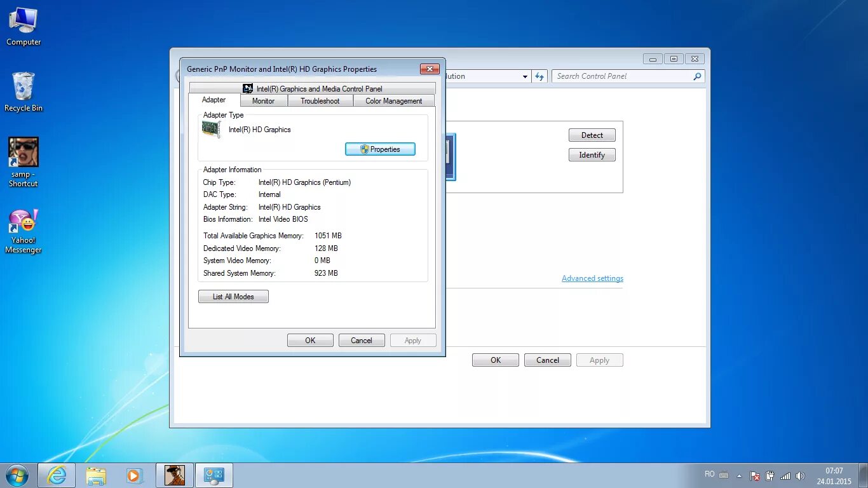Open Intel(R) Graphics and Media Control Panel tab
The image size is (868, 488).
pos(313,89)
